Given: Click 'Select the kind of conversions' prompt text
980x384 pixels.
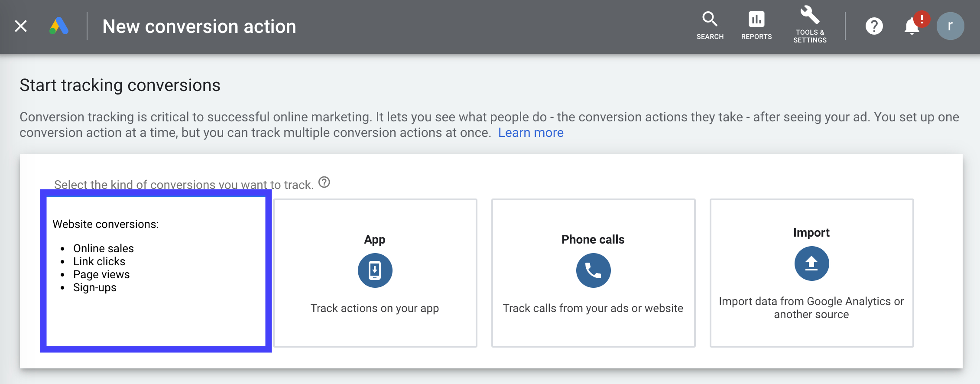Looking at the screenshot, I should (184, 185).
